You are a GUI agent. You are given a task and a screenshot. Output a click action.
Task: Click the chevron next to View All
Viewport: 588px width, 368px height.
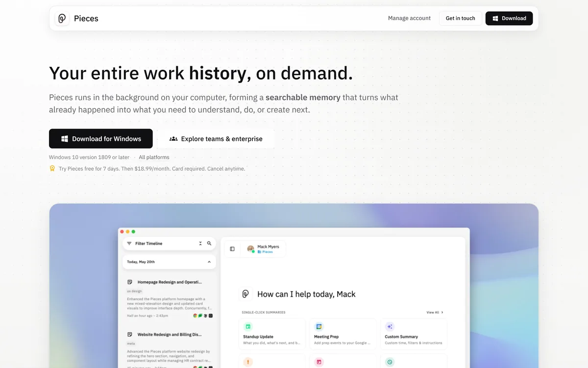[x=442, y=312]
